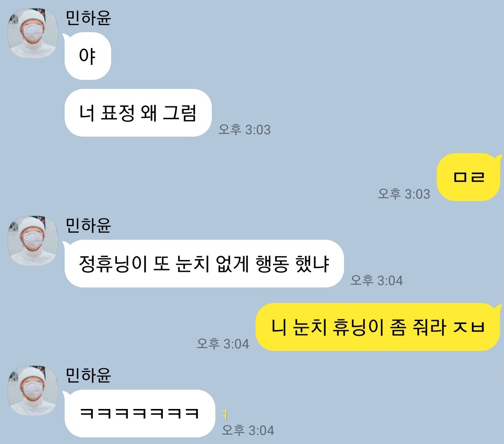Select the '야' message bubble

point(88,56)
